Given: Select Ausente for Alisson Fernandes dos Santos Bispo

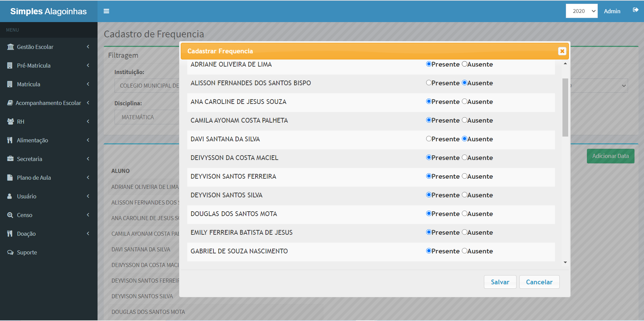Looking at the screenshot, I should coord(465,83).
